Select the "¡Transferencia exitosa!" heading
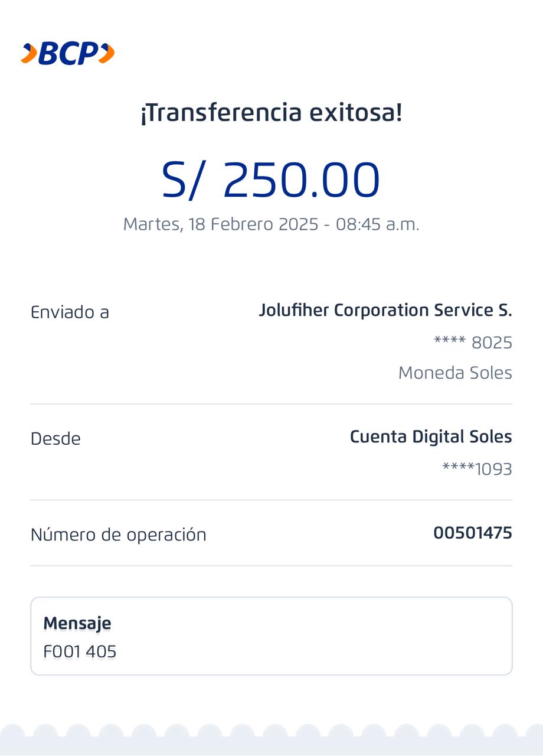The width and height of the screenshot is (543, 756). pos(271,112)
